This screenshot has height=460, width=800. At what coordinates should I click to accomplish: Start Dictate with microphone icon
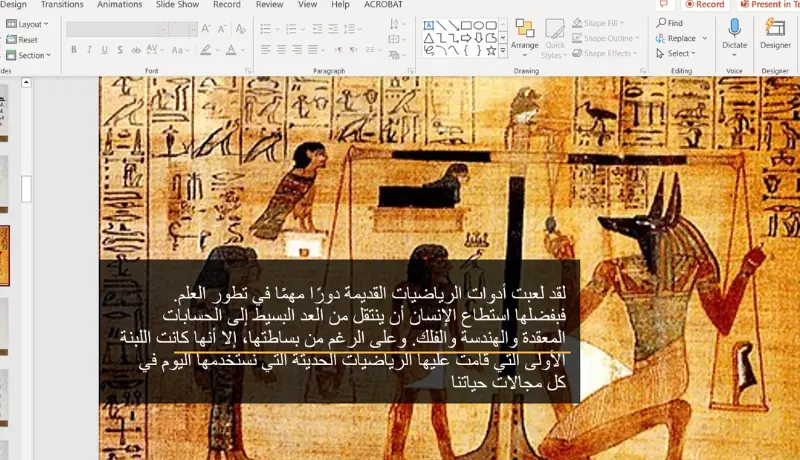[735, 28]
